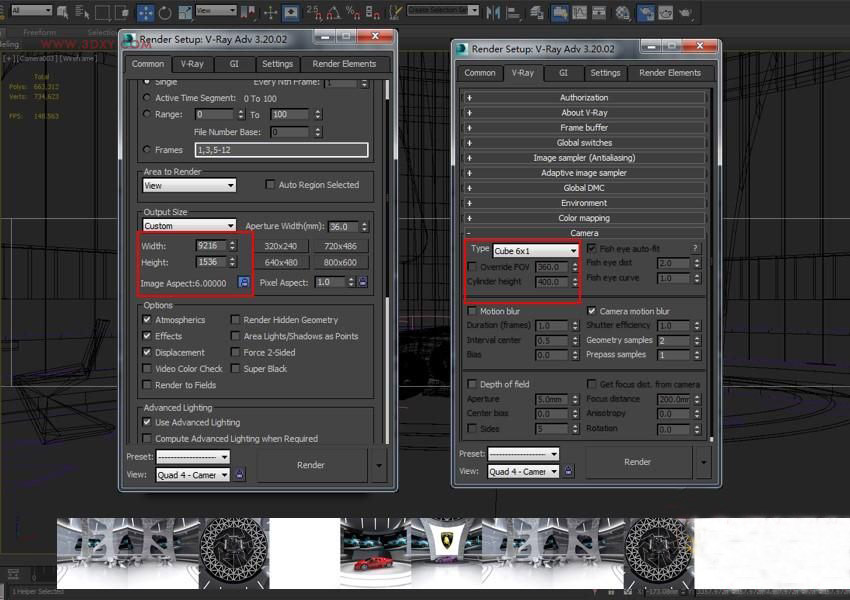Open the Output Size Custom dropdown
850x600 pixels.
pos(189,225)
